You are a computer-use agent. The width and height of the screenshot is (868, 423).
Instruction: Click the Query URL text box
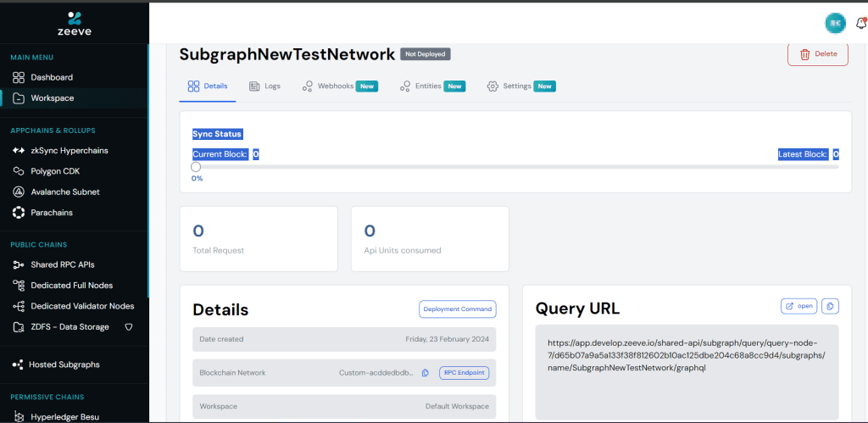click(687, 372)
